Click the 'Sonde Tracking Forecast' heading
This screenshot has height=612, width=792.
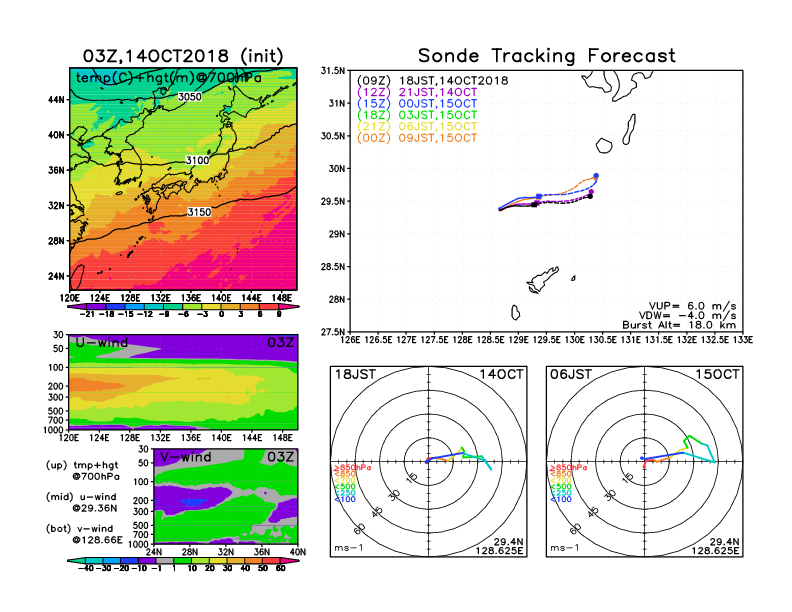coord(547,56)
